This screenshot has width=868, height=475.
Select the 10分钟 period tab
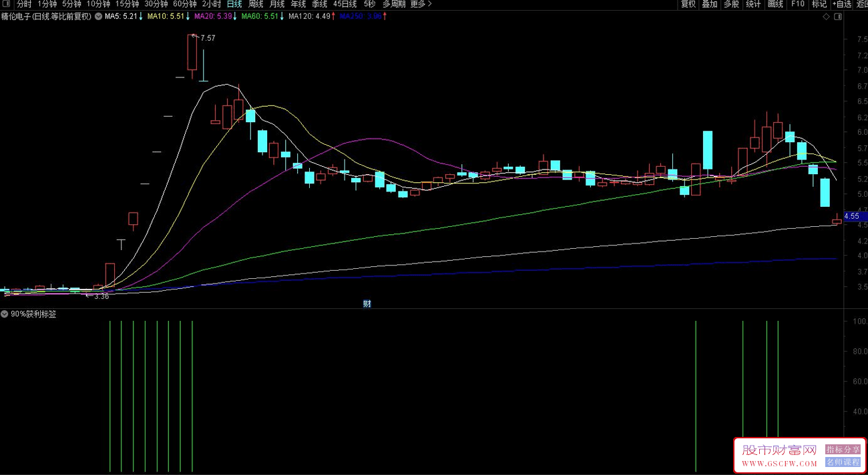(99, 4)
